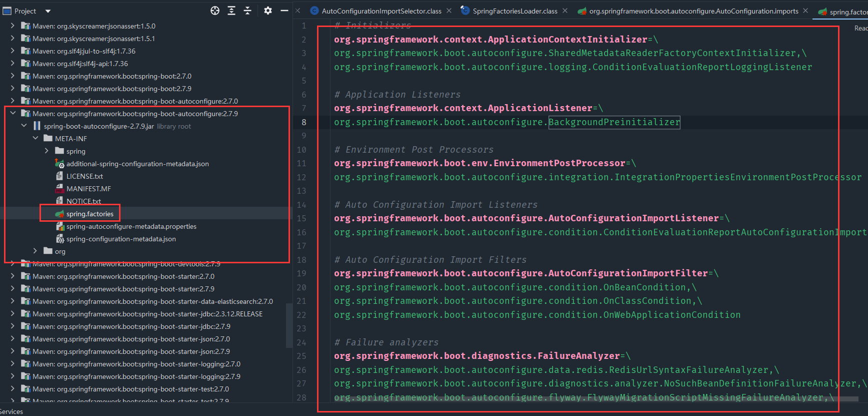Select additional-spring-configuration-metadata.json file
The height and width of the screenshot is (416, 868).
(x=137, y=164)
